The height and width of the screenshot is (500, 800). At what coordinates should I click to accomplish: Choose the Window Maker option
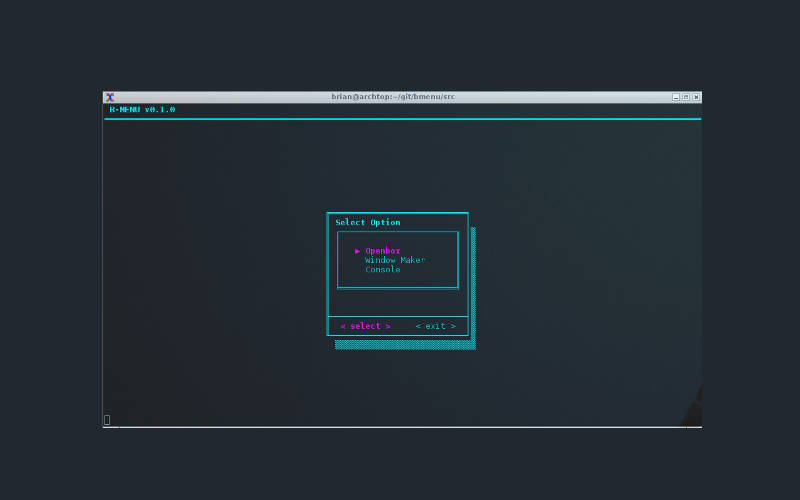395,260
